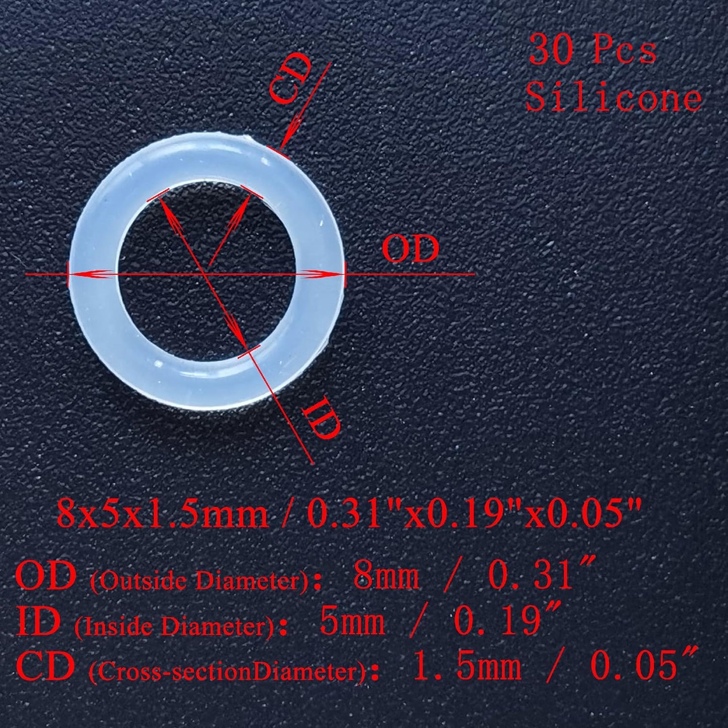Select the rotated CD label above the ring
This screenshot has width=728, height=728.
point(290,78)
